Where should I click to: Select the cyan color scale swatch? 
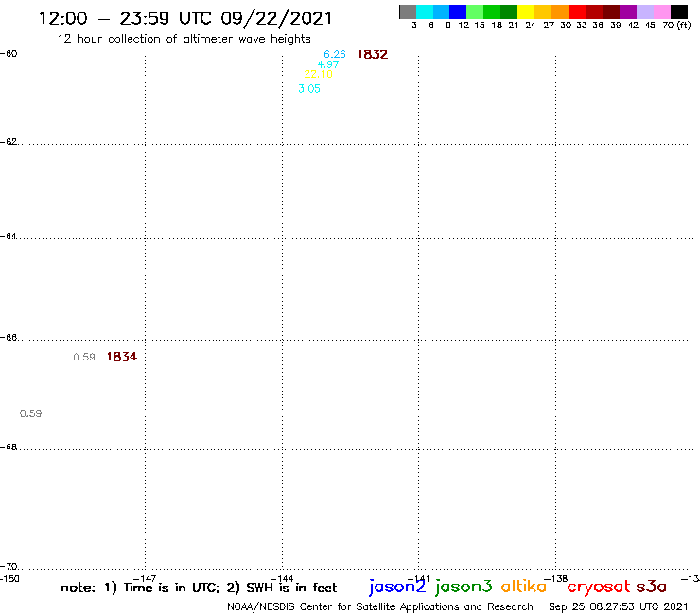click(425, 12)
